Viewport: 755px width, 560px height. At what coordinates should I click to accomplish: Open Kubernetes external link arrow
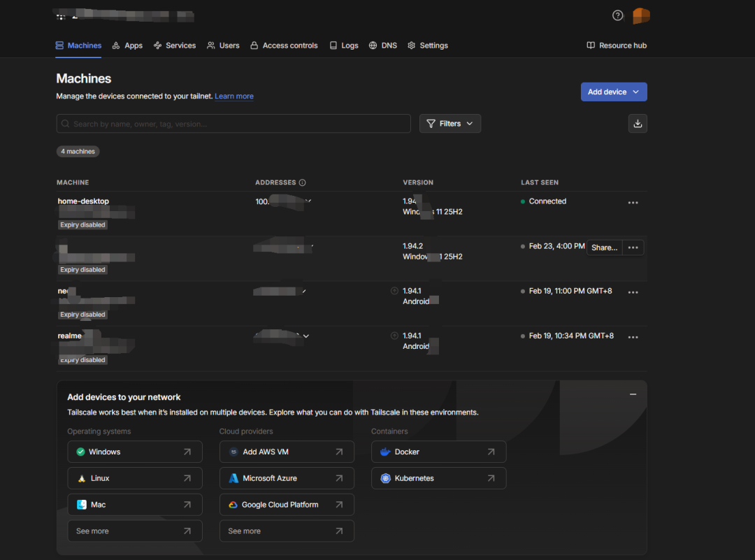point(491,478)
